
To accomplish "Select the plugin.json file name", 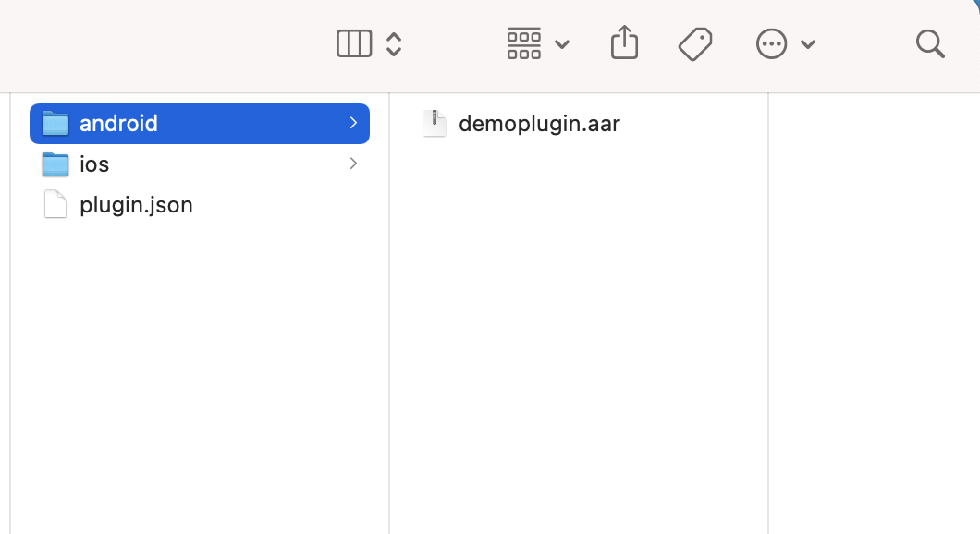I will pos(136,205).
